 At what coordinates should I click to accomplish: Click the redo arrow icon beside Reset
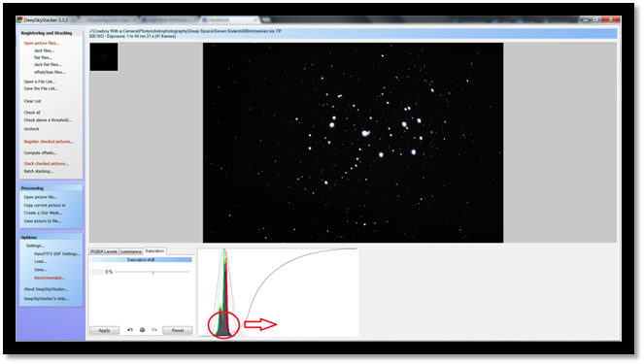[x=154, y=330]
